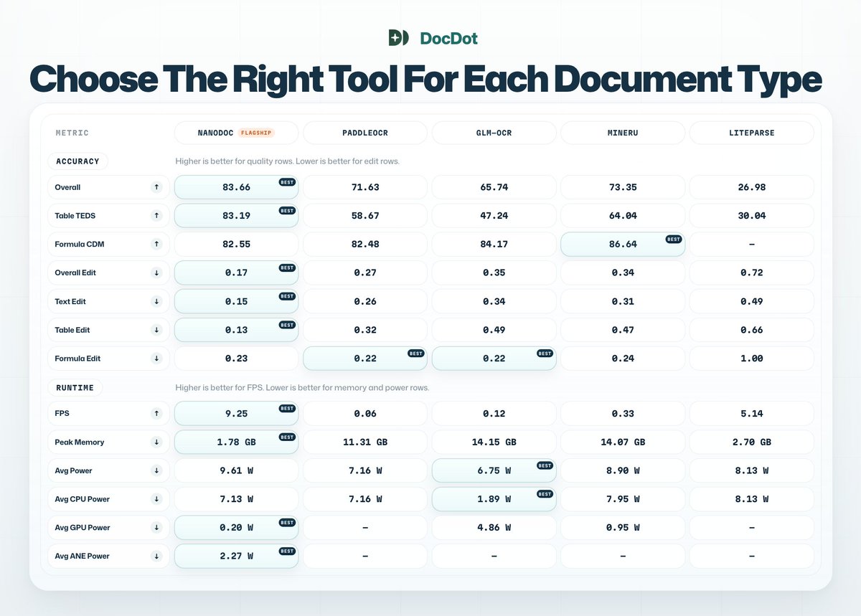The image size is (861, 616).
Task: Click the down-arrow icon in Peak Memory row
Action: (x=156, y=442)
